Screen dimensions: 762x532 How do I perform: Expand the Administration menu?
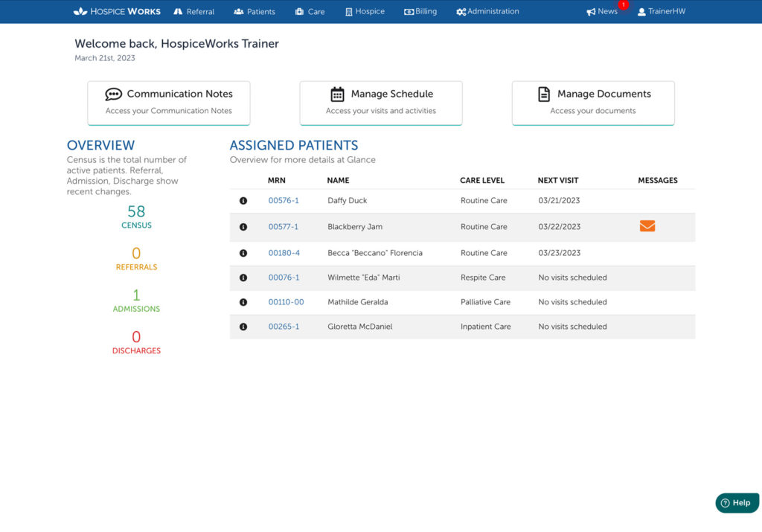487,11
